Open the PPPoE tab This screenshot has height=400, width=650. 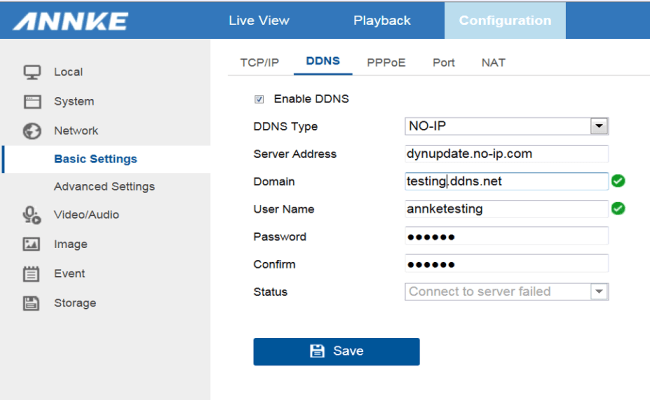(386, 62)
